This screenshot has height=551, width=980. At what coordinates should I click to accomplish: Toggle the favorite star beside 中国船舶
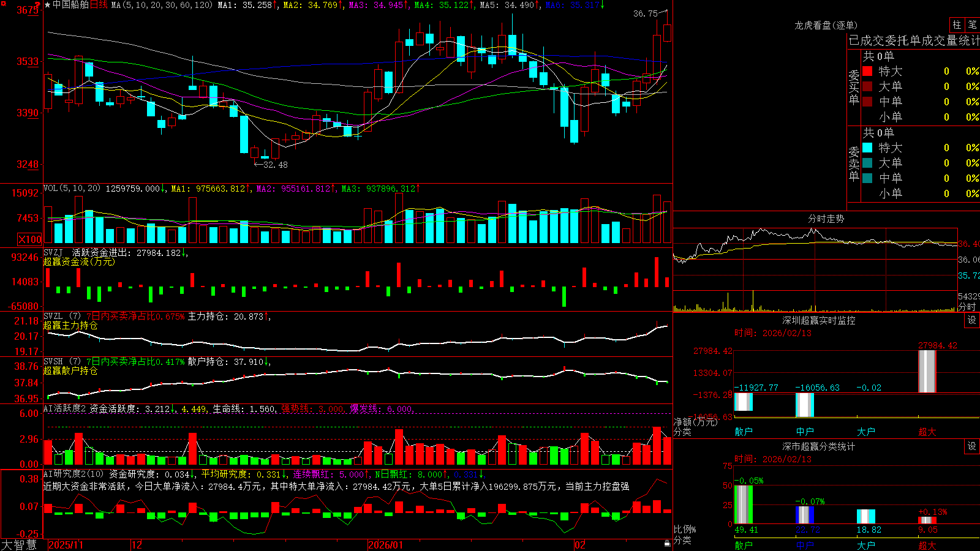click(48, 5)
